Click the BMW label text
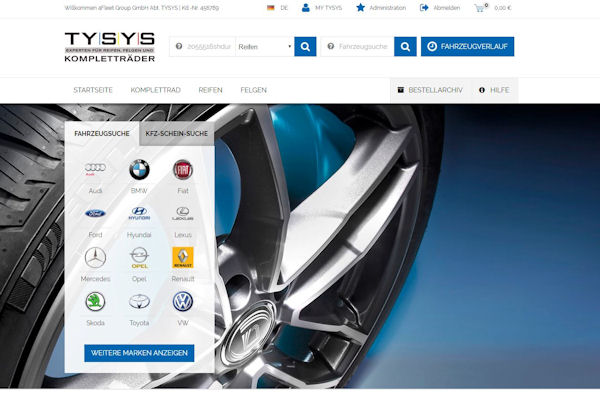The width and height of the screenshot is (600, 410). tap(139, 191)
